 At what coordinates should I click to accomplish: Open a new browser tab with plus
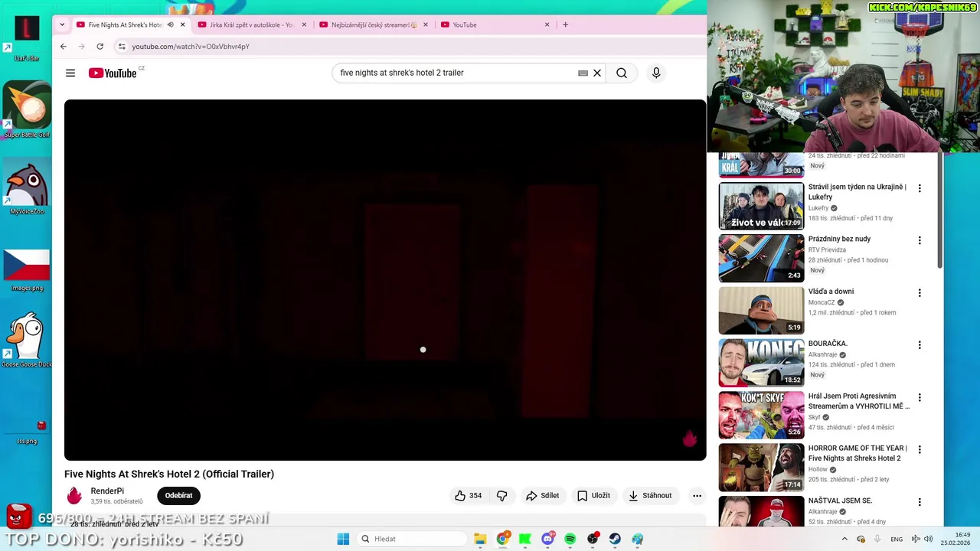point(565,24)
